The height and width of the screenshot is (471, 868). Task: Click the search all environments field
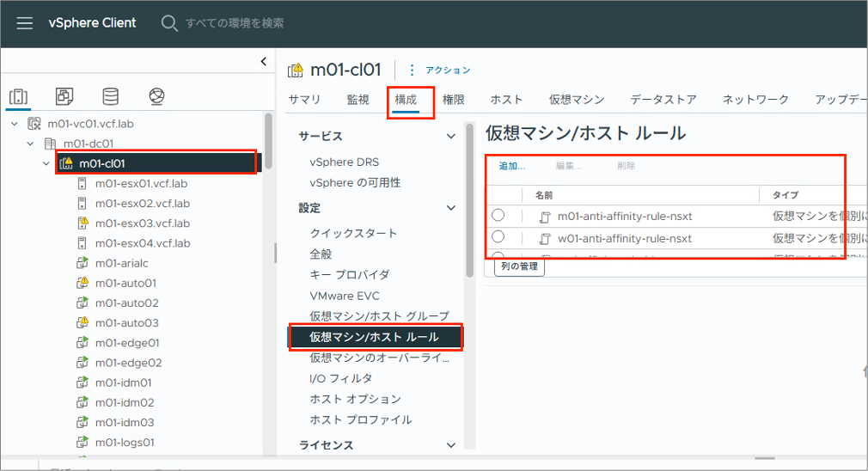(235, 23)
